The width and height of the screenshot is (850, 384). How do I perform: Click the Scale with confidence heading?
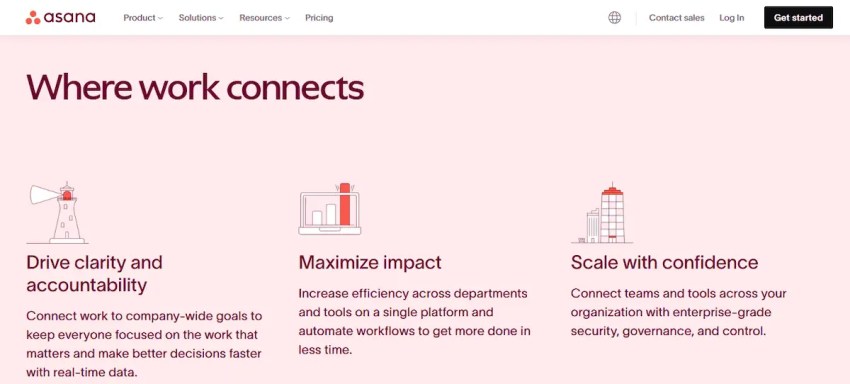[x=665, y=263]
